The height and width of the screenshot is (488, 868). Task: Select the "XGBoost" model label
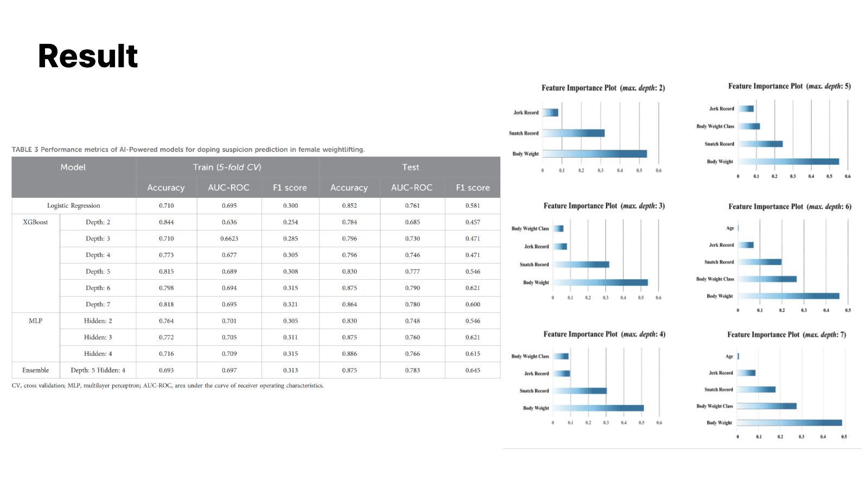pos(35,222)
